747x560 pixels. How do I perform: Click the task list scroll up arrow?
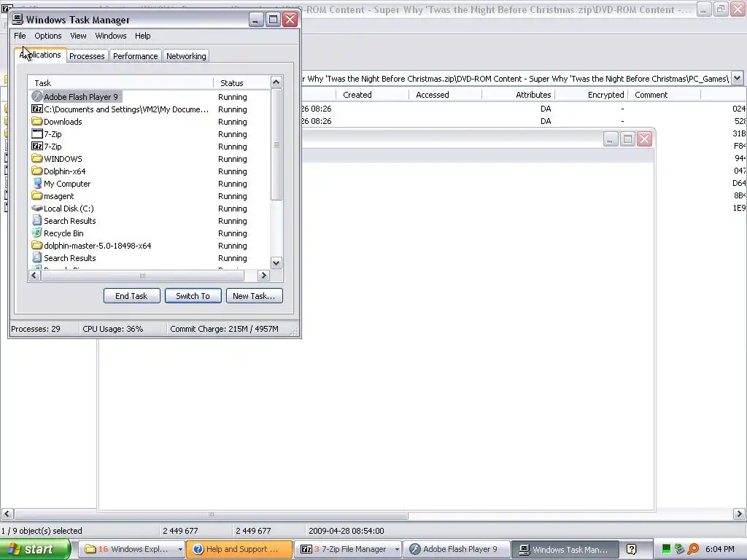(276, 82)
